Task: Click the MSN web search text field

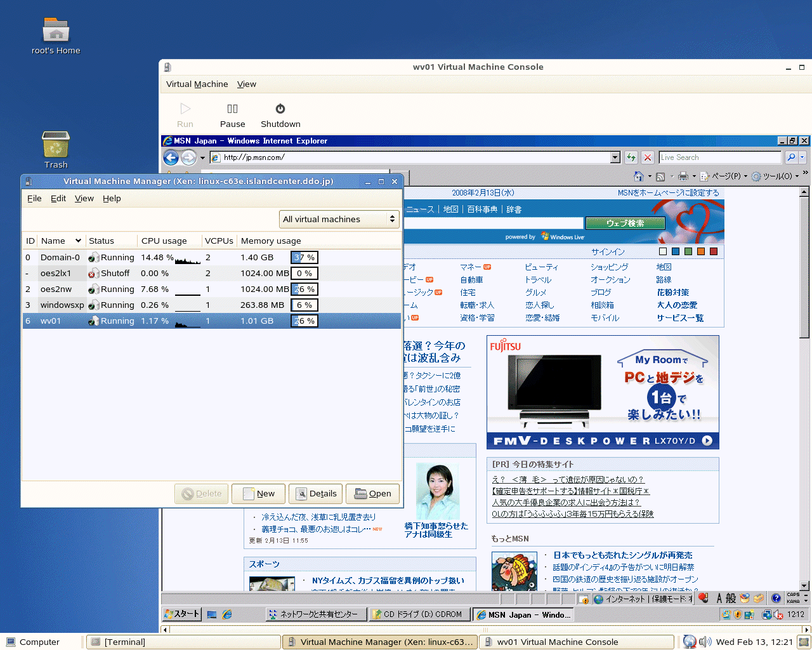Action: pos(494,223)
